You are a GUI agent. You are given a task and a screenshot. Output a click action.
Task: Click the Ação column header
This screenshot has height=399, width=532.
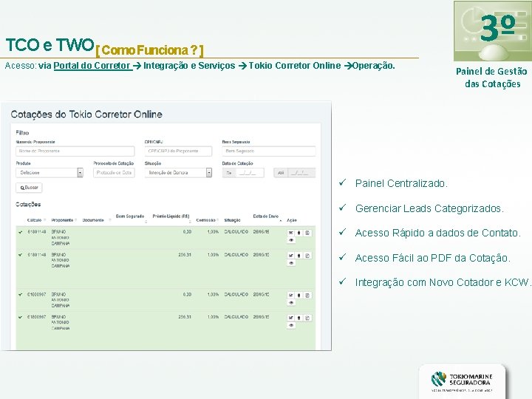coord(291,220)
